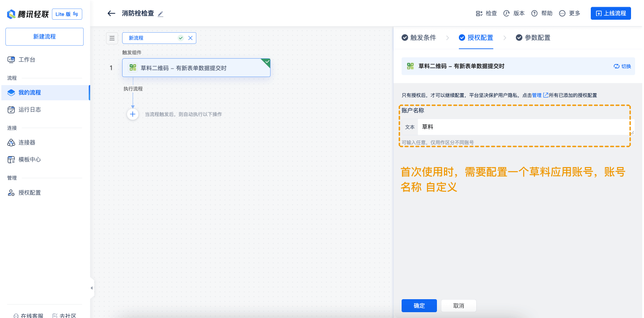Open 在线客服 at sidebar bottom
The width and height of the screenshot is (644, 318).
(28, 315)
